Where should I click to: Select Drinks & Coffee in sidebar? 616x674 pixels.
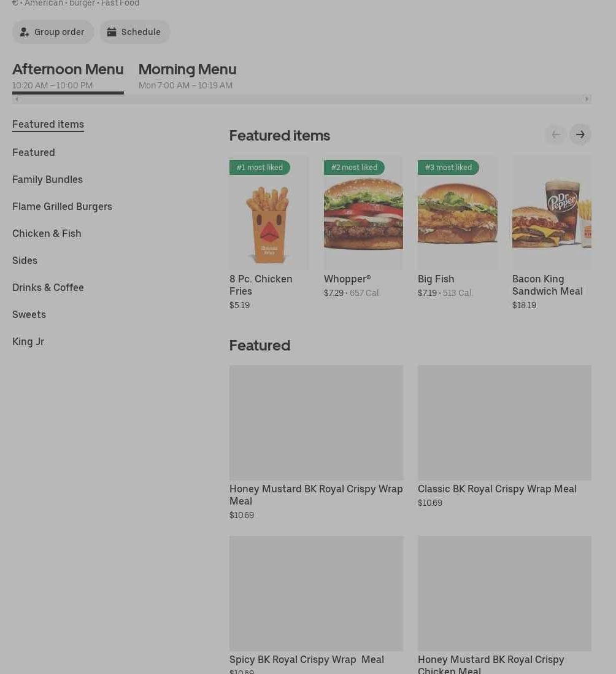coord(48,287)
